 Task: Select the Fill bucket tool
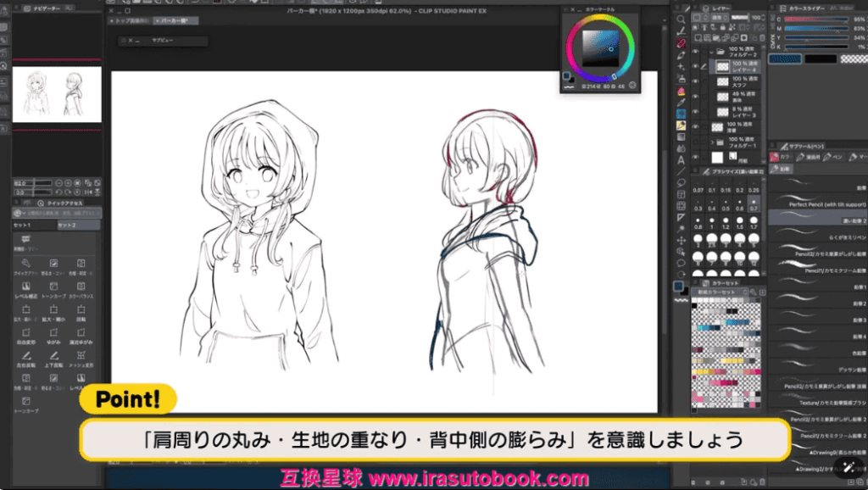click(682, 125)
